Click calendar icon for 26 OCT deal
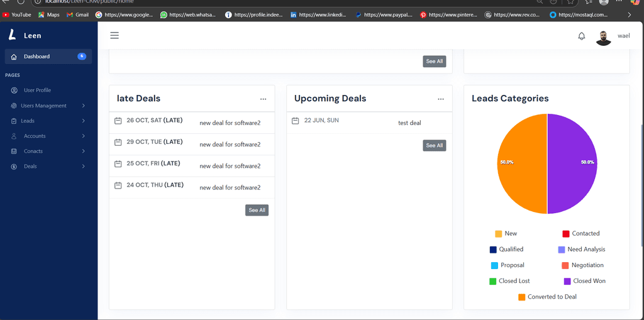The height and width of the screenshot is (320, 644). point(118,121)
